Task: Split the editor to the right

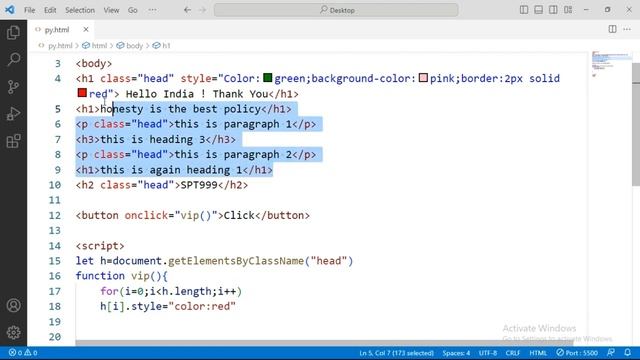Action: point(612,29)
